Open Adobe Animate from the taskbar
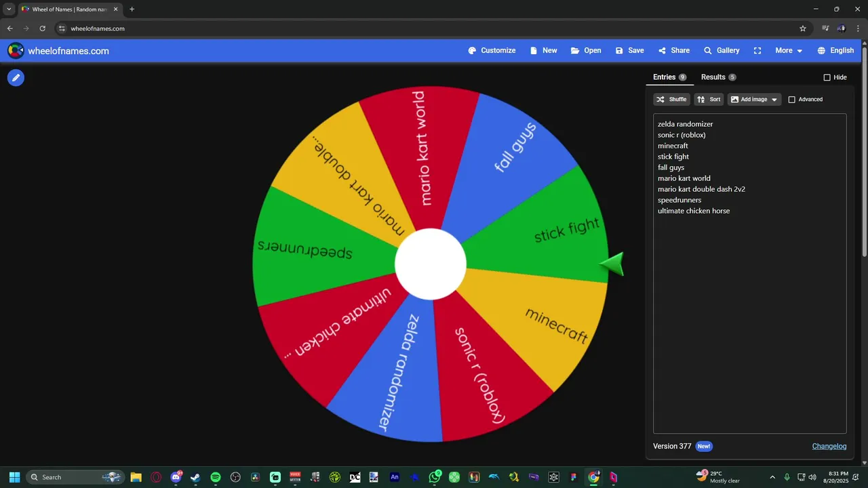 (395, 477)
